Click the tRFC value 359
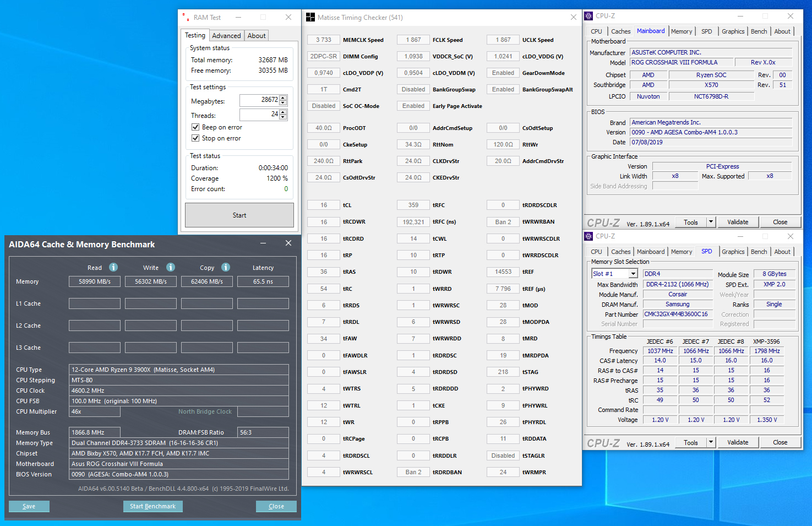 (x=413, y=205)
